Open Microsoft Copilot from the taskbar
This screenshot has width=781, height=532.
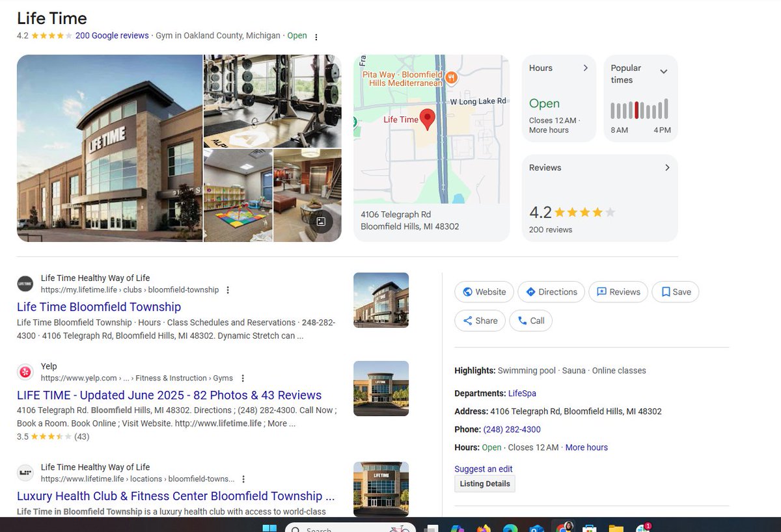(457, 528)
